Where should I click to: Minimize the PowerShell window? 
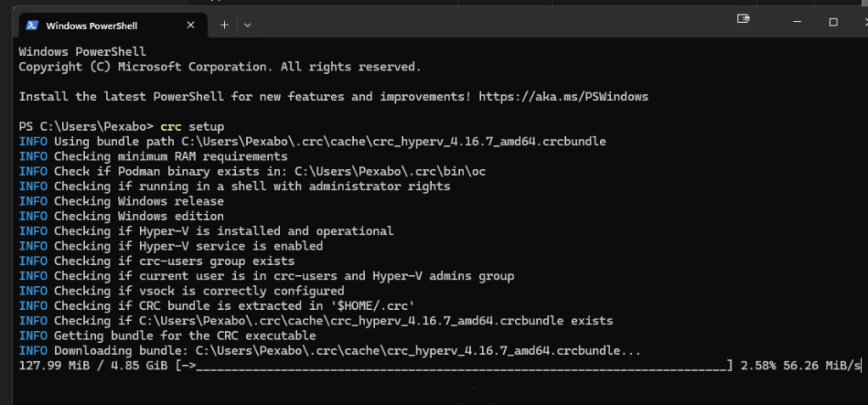797,22
